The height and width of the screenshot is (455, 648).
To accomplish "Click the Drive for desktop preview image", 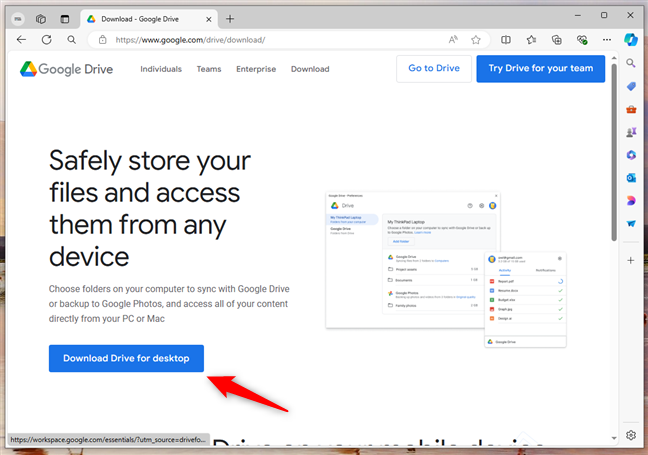I will (446, 269).
